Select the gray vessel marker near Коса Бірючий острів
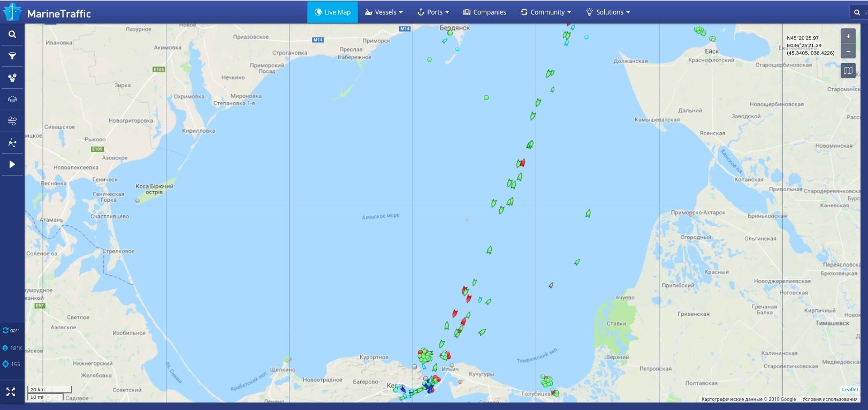Viewport: 868px width, 410px height. [x=138, y=201]
